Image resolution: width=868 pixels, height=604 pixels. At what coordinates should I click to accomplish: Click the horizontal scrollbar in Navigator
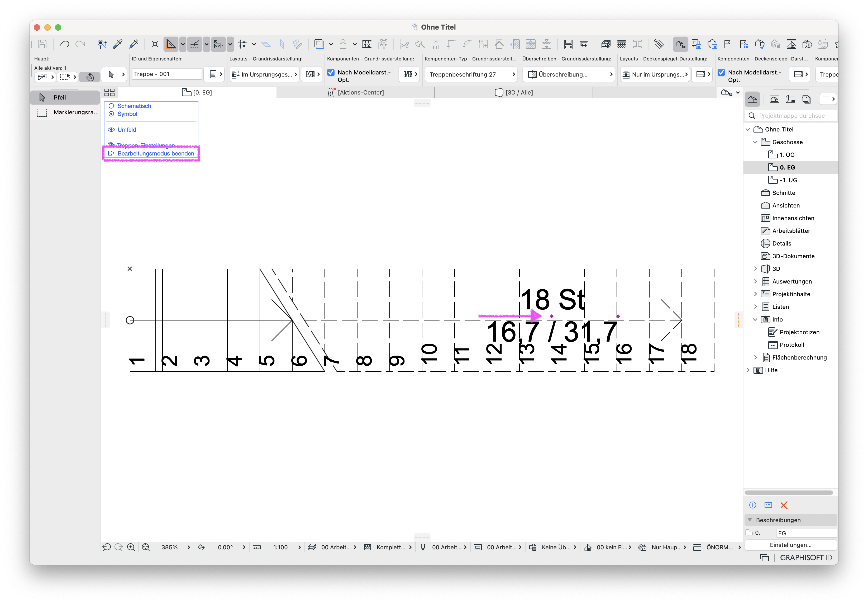coord(789,492)
